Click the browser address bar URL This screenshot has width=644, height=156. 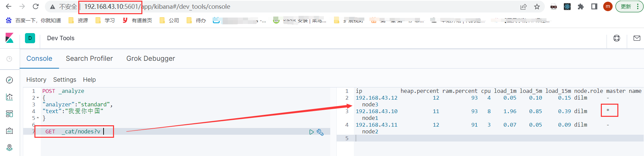pyautogui.click(x=157, y=6)
